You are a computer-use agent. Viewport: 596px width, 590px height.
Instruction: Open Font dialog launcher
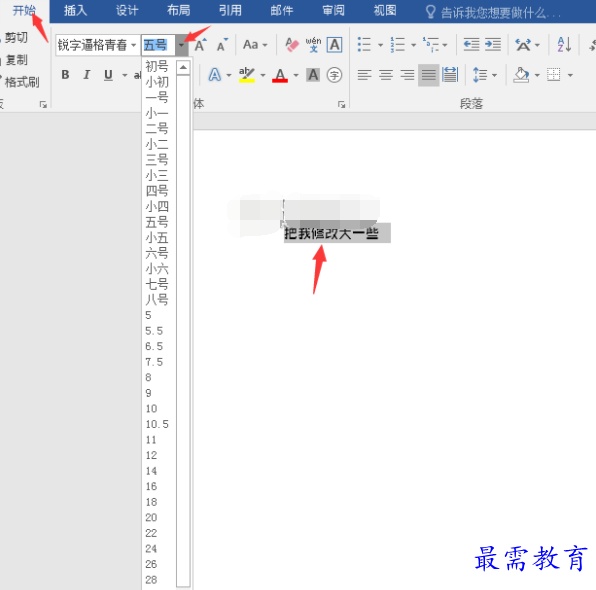(x=341, y=105)
